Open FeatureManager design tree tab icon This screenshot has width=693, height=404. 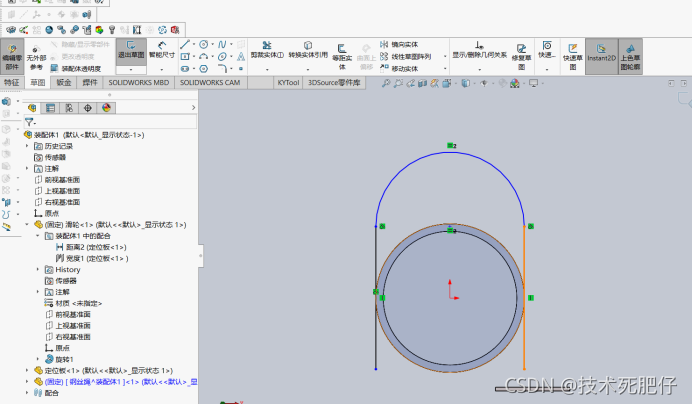click(x=32, y=108)
